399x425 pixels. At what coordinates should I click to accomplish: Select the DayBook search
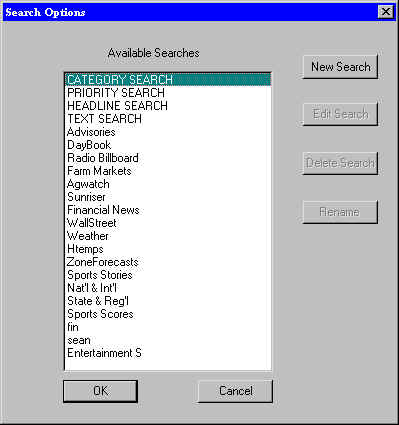pyautogui.click(x=168, y=145)
